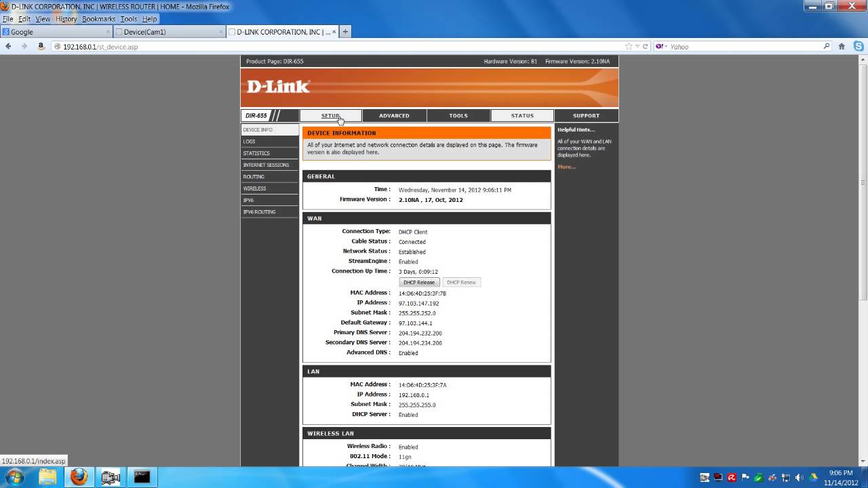Screen dimensions: 868x488
Task: Click the Skype toolbar icon
Action: [x=859, y=47]
